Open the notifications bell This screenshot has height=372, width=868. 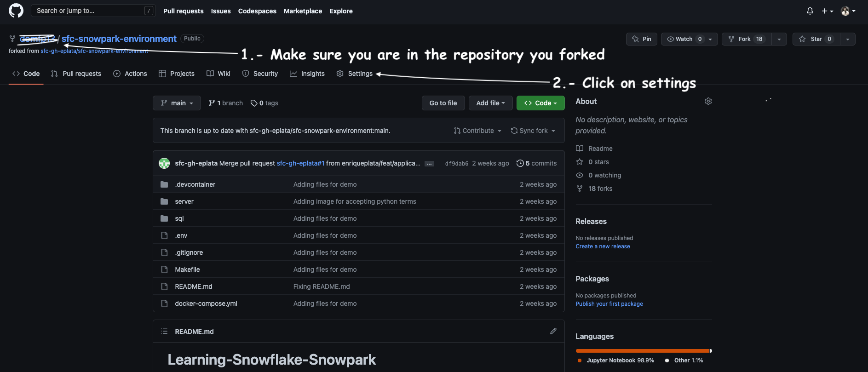coord(810,11)
